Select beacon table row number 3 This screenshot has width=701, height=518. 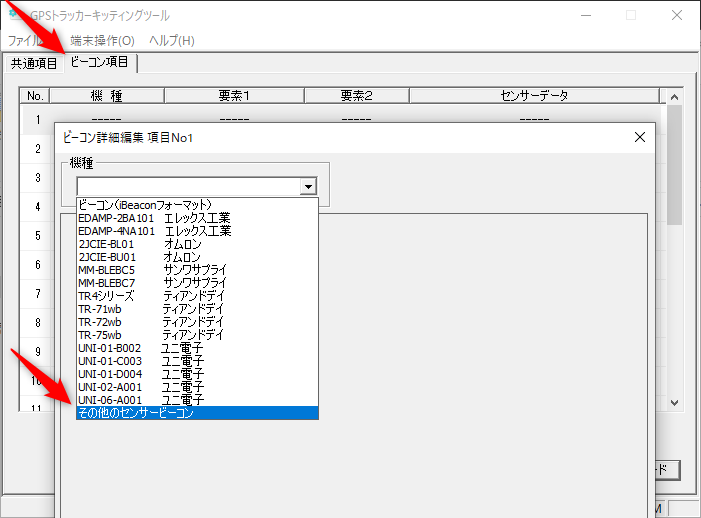38,178
